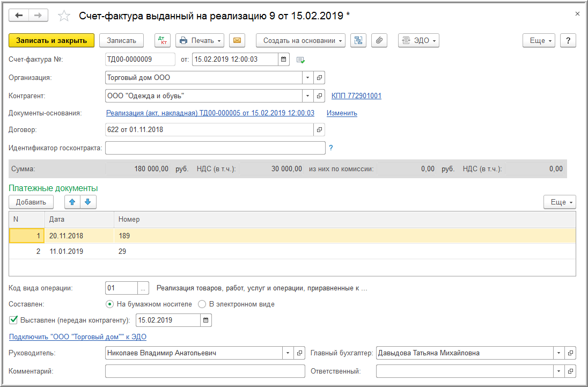588x387 pixels.
Task: Open calendar for Выставлен date
Action: pyautogui.click(x=206, y=320)
